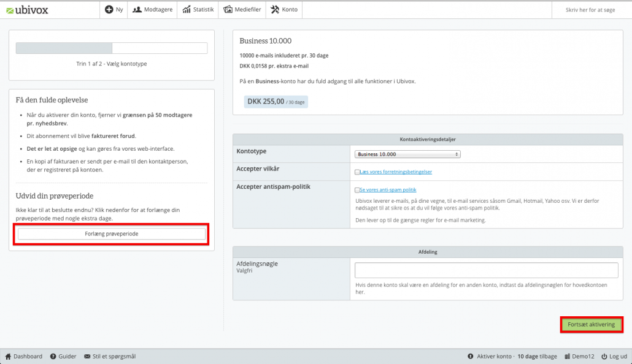Click the Trin 1 af 2 progress bar
Image resolution: width=632 pixels, height=364 pixels.
110,48
